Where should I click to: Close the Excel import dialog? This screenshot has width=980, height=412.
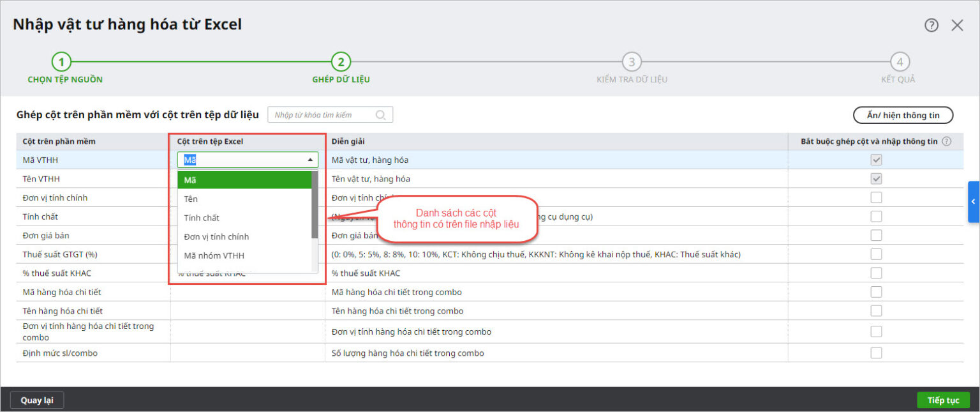(957, 25)
